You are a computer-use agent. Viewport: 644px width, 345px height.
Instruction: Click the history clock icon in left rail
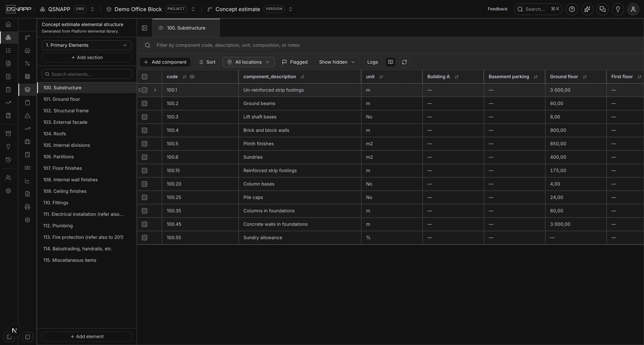coord(8,160)
